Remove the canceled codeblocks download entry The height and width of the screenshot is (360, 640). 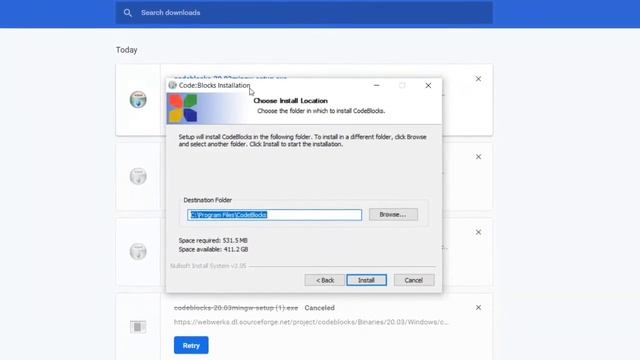pyautogui.click(x=478, y=307)
